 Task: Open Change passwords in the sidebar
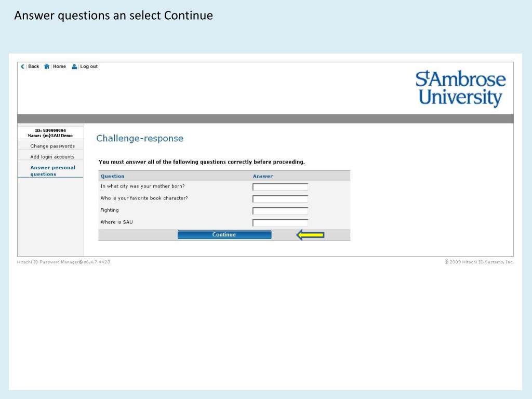point(52,146)
